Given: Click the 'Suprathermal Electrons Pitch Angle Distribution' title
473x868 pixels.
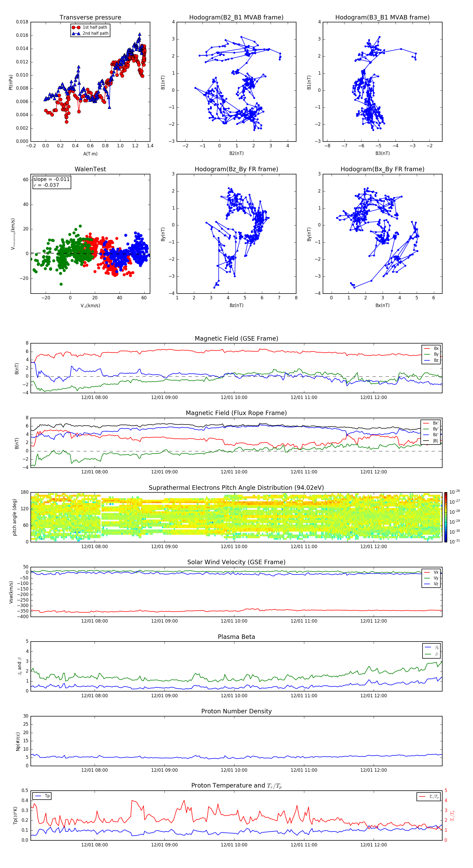Looking at the screenshot, I should [x=236, y=488].
